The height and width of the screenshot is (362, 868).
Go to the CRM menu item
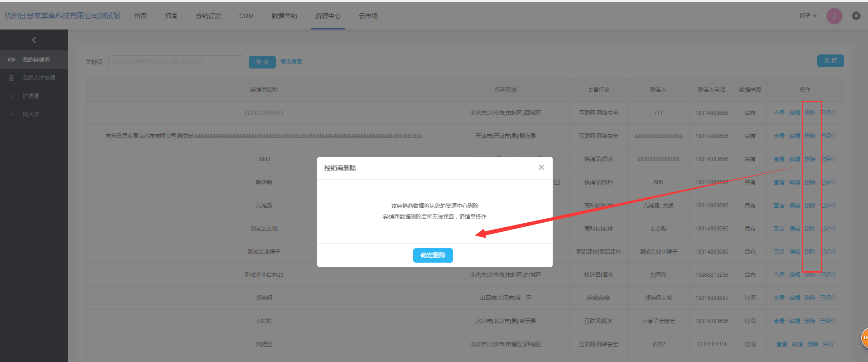tap(246, 16)
